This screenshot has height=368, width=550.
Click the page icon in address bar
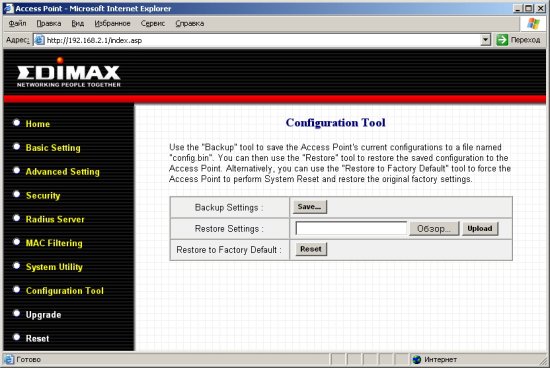(x=39, y=40)
